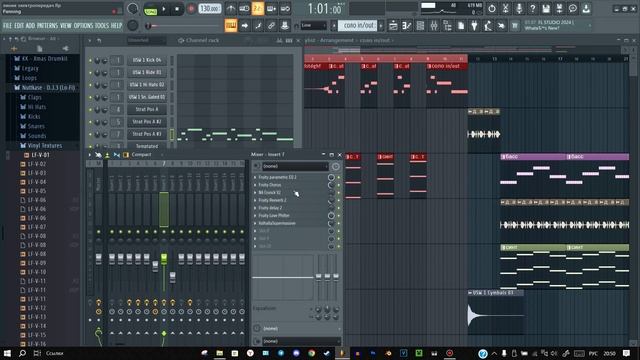Viewport: 640px width, 360px height.
Task: Toggle the metronome icon
Action: (x=231, y=9)
